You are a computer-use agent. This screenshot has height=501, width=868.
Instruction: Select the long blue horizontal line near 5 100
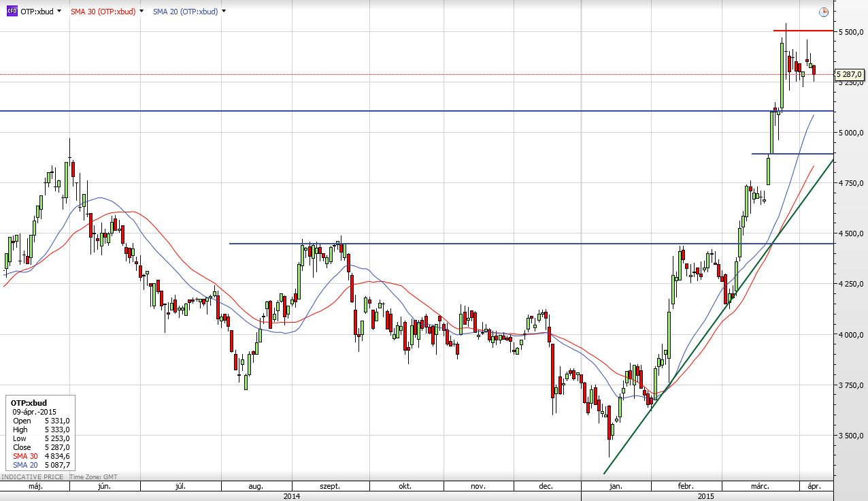pyautogui.click(x=416, y=110)
